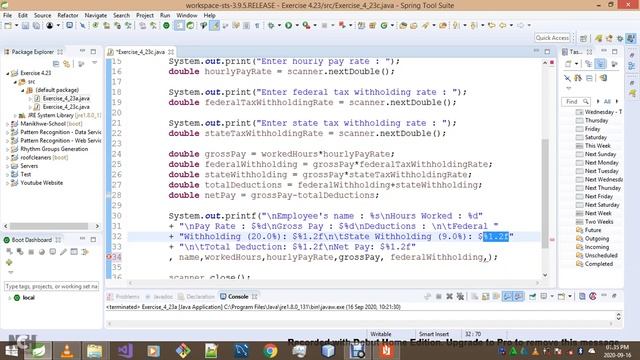
Task: Collapse the Exercise 4.23 project node
Action: (8, 73)
